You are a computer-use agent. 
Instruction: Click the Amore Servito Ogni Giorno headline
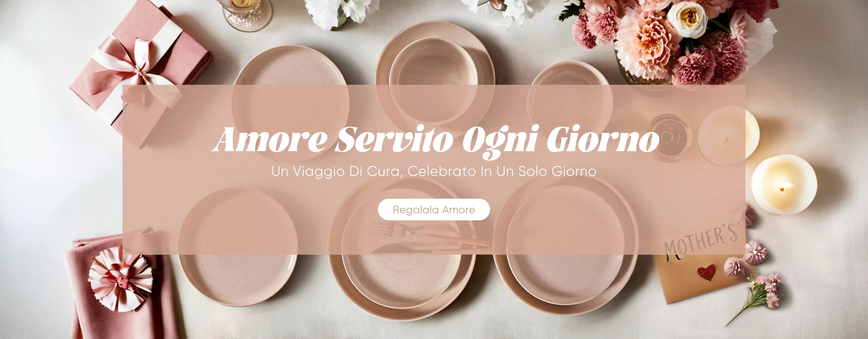[435, 140]
